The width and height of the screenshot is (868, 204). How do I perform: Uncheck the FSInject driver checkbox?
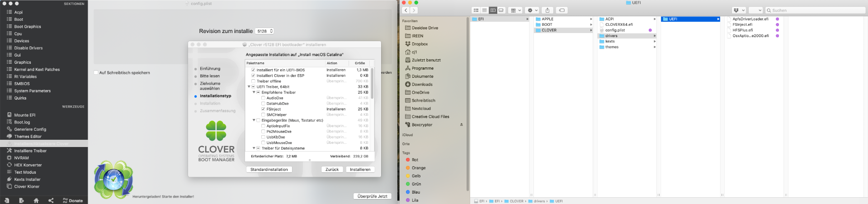(x=263, y=109)
